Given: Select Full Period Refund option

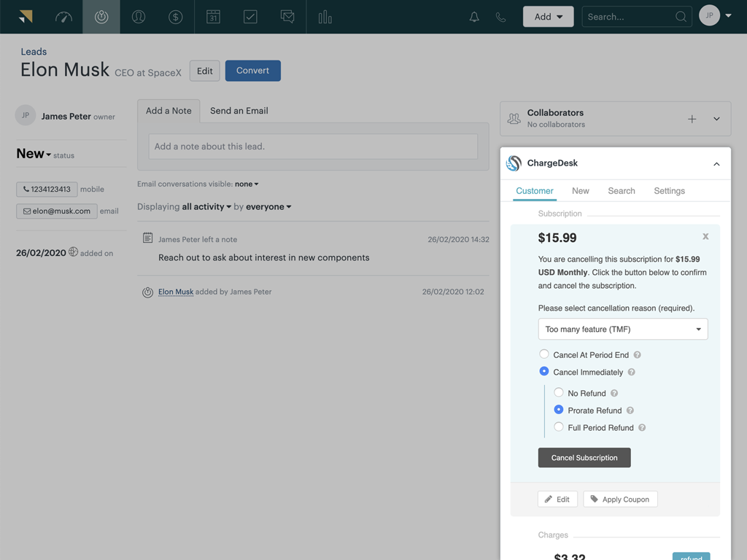Looking at the screenshot, I should [x=558, y=427].
